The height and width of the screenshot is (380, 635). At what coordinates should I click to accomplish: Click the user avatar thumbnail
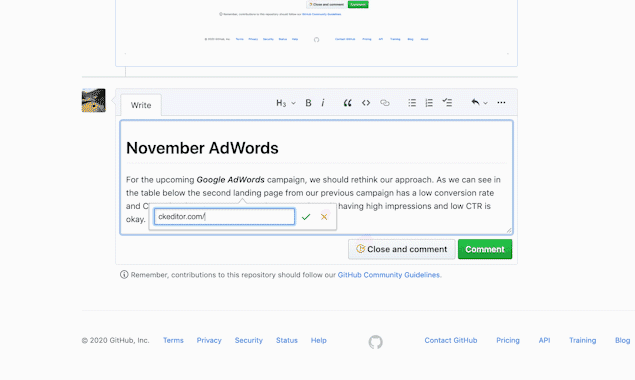click(x=94, y=100)
